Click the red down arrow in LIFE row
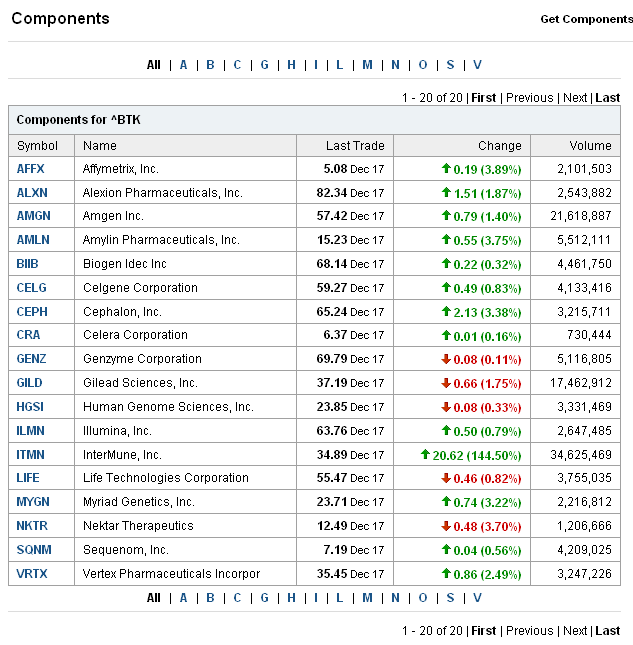 (x=446, y=478)
